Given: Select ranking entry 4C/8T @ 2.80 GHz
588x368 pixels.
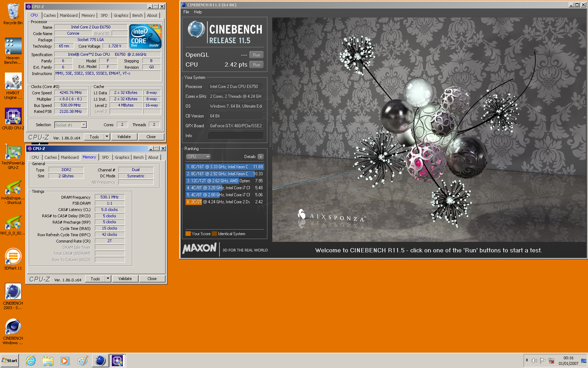Looking at the screenshot, I should (x=224, y=195).
